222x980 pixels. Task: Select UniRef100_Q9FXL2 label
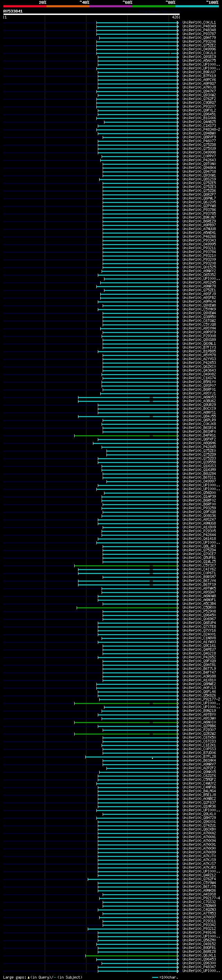(199, 110)
